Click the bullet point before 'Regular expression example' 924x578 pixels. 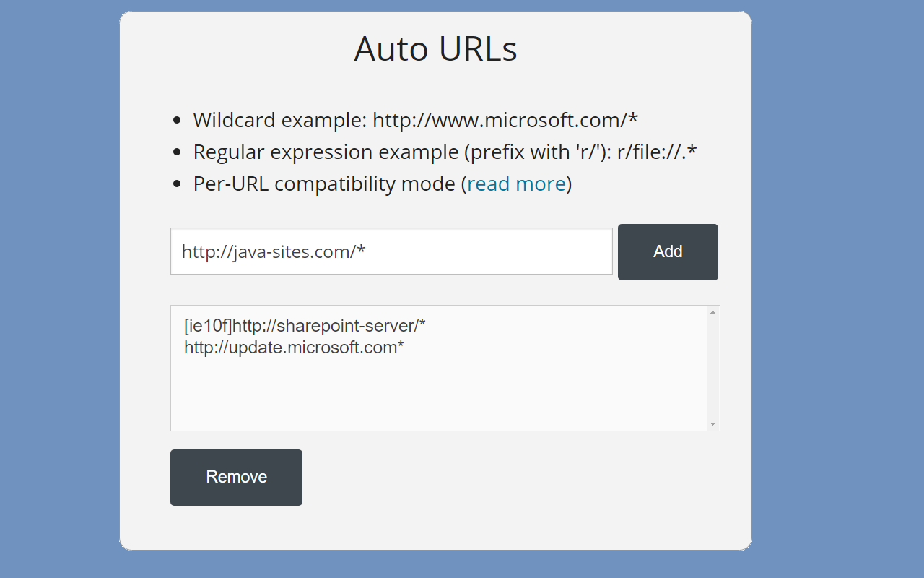click(x=178, y=152)
